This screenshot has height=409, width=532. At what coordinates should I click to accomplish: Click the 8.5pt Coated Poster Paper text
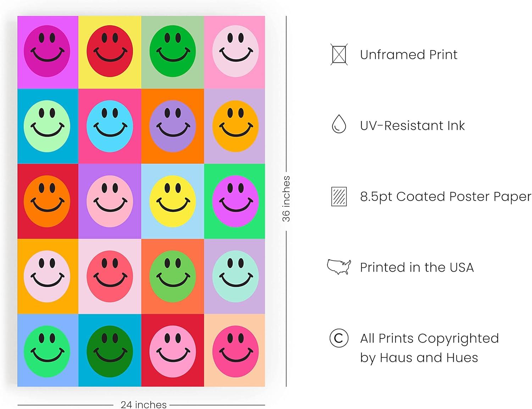click(x=445, y=197)
